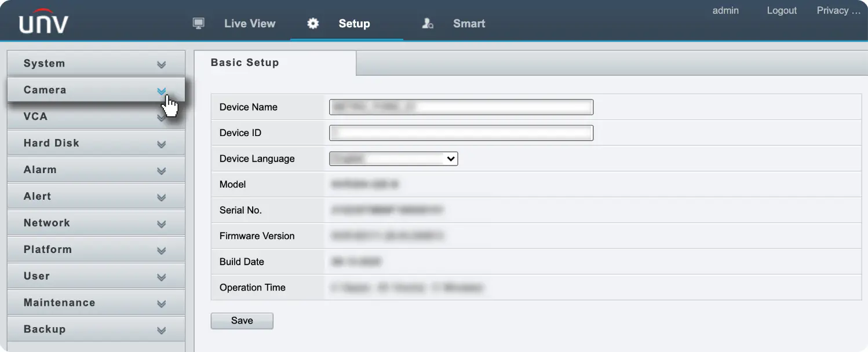Log out via the Logout link
868x352 pixels.
click(782, 10)
